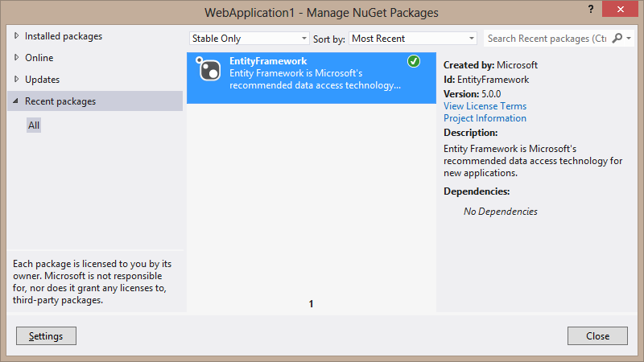
Task: Open the Stable Only dropdown
Action: (x=249, y=38)
